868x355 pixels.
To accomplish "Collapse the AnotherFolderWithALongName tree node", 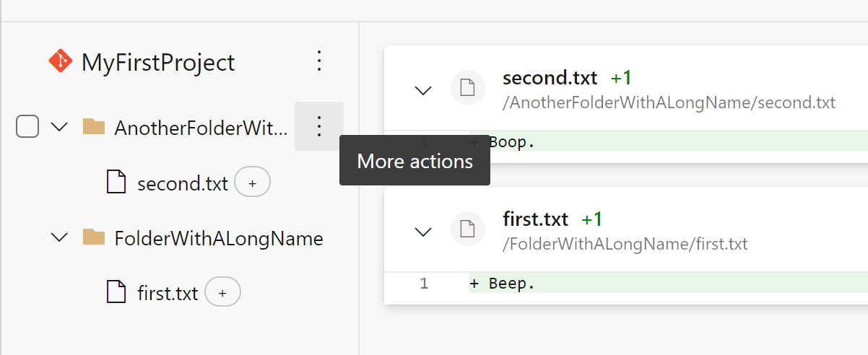I will [59, 128].
